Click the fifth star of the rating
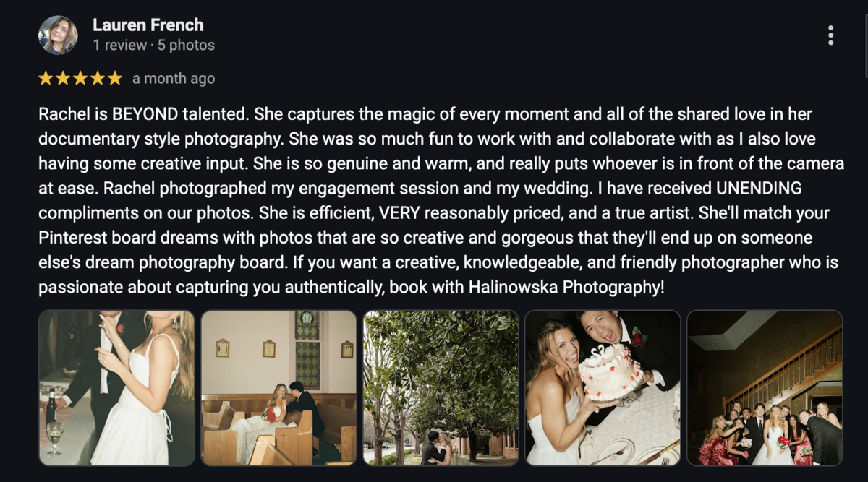The image size is (868, 482). [x=115, y=78]
